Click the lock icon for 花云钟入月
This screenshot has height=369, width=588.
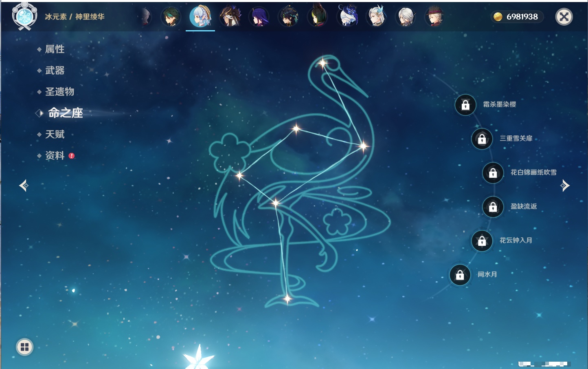pyautogui.click(x=482, y=241)
